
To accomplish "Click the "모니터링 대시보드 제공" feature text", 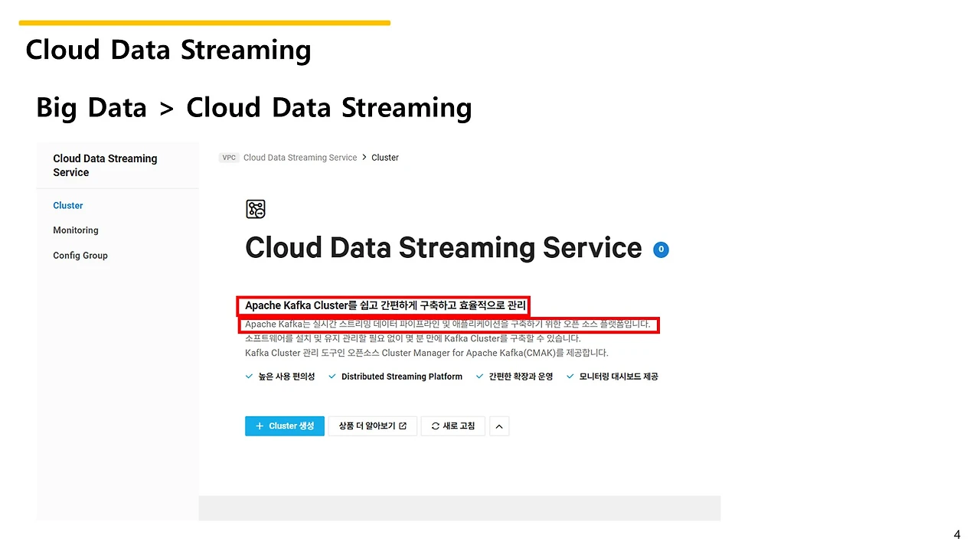I will click(x=619, y=377).
